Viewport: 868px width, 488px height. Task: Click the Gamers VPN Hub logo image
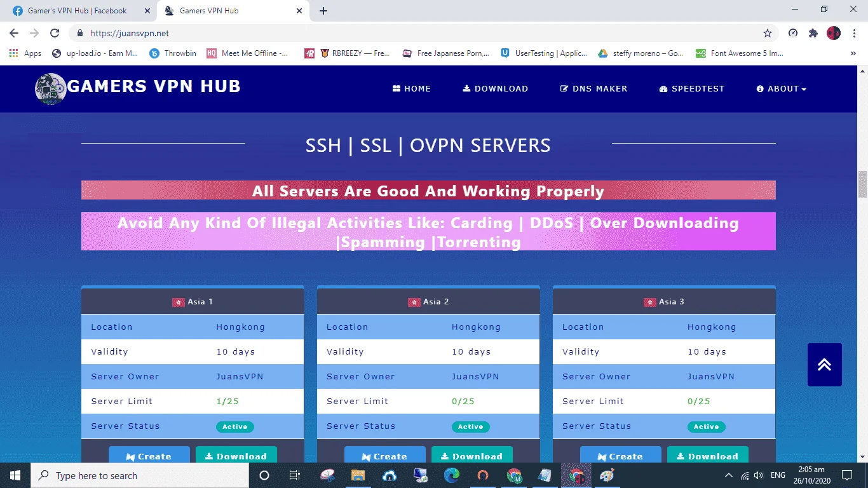[x=50, y=88]
